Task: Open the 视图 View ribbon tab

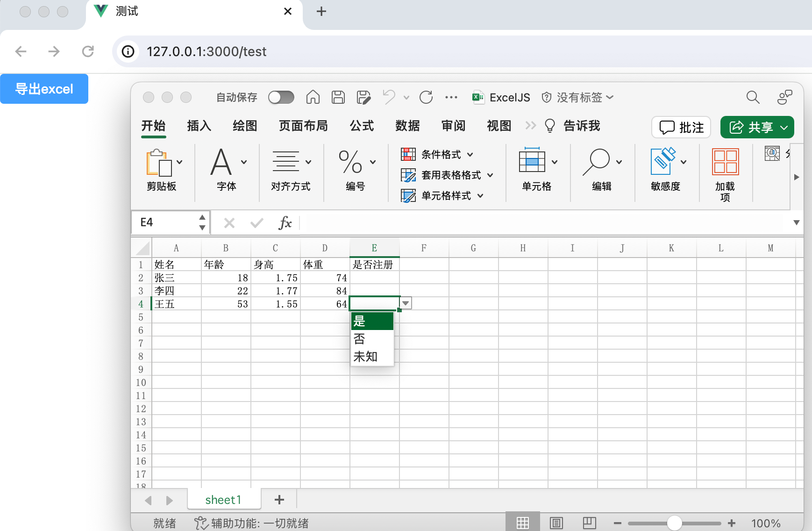Action: (x=499, y=126)
